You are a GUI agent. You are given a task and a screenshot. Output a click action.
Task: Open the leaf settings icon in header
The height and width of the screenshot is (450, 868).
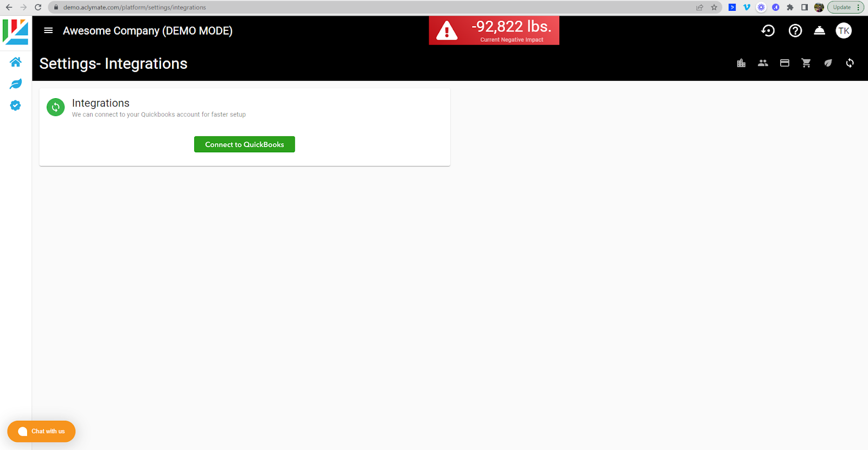828,63
